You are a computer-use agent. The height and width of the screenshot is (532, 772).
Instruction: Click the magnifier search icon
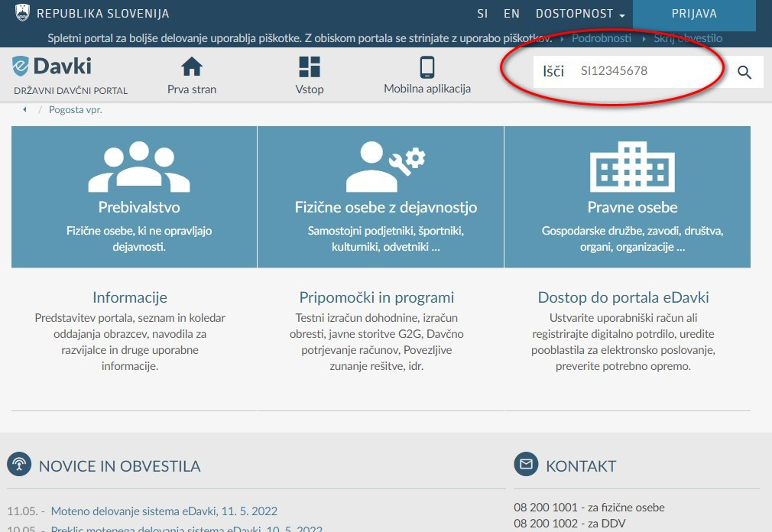(x=744, y=73)
